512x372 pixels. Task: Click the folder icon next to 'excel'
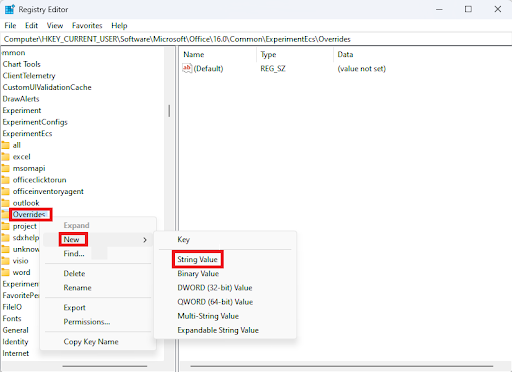pos(6,157)
